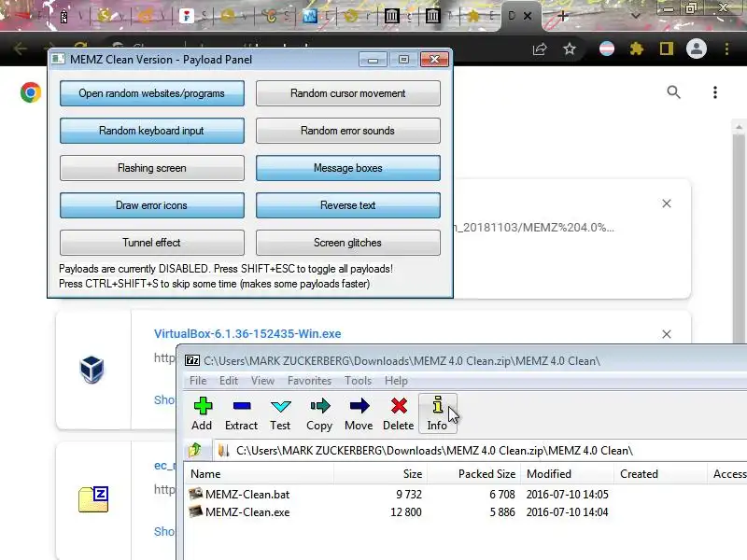The height and width of the screenshot is (560, 747).
Task: Open the Chrome Extensions puzzle icon
Action: [637, 49]
